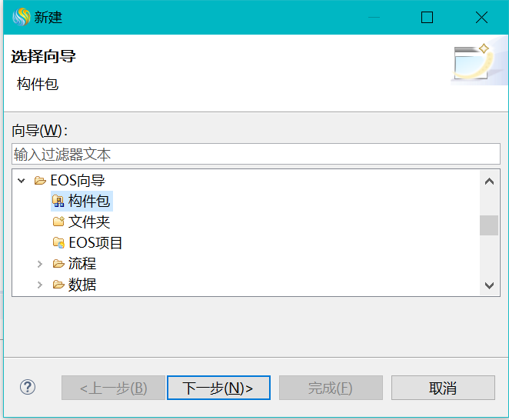Click the tree scrollbar down arrow

click(489, 285)
